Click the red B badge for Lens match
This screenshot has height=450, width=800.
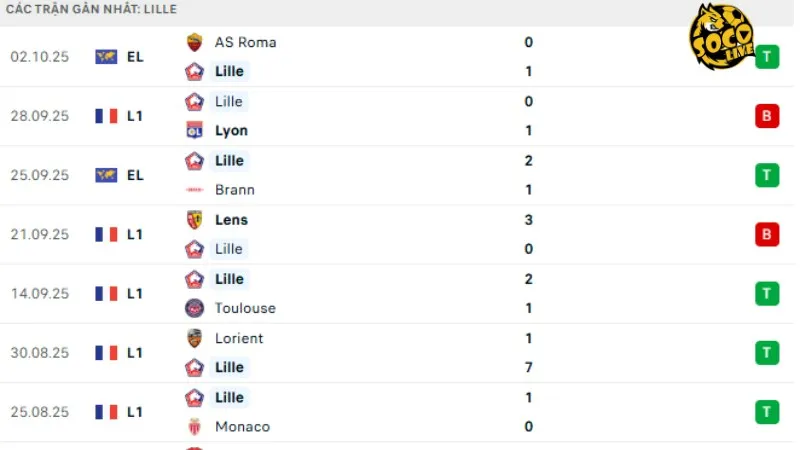pos(767,234)
